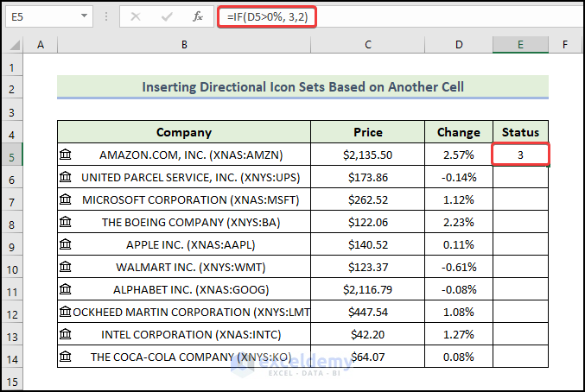Click the stock icon beside Microsoft Corporation

[66, 199]
